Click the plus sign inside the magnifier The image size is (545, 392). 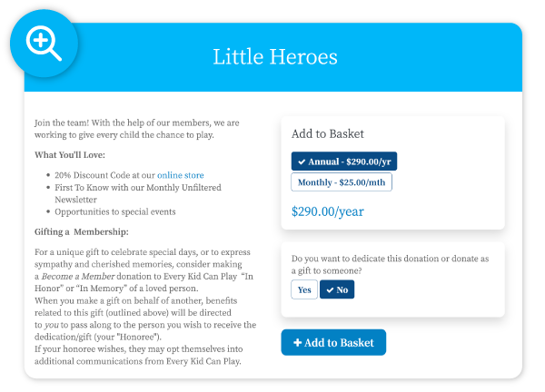(x=41, y=41)
